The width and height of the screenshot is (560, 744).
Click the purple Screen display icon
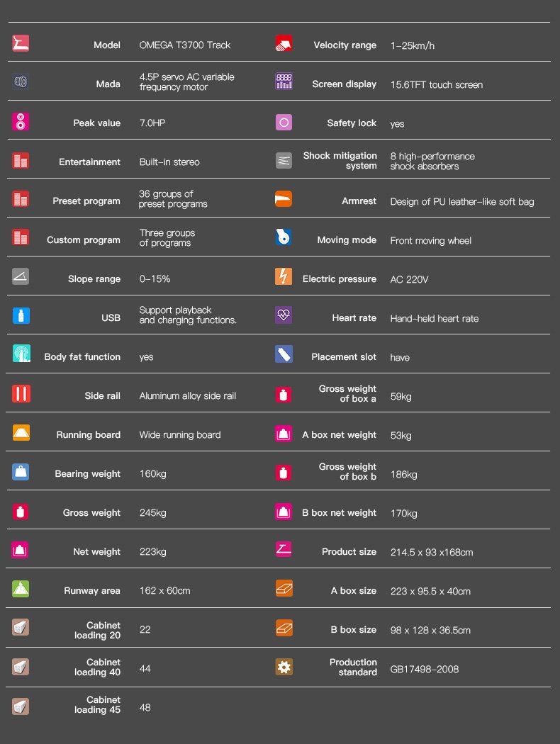coord(284,82)
